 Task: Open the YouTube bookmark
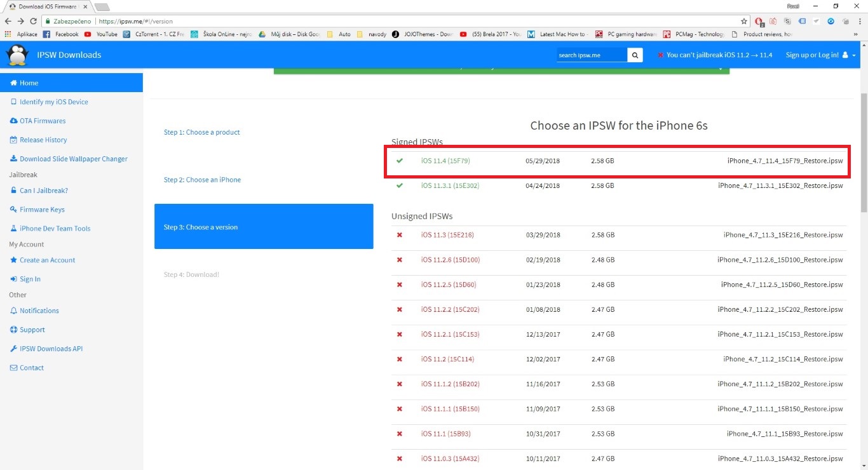[x=101, y=34]
